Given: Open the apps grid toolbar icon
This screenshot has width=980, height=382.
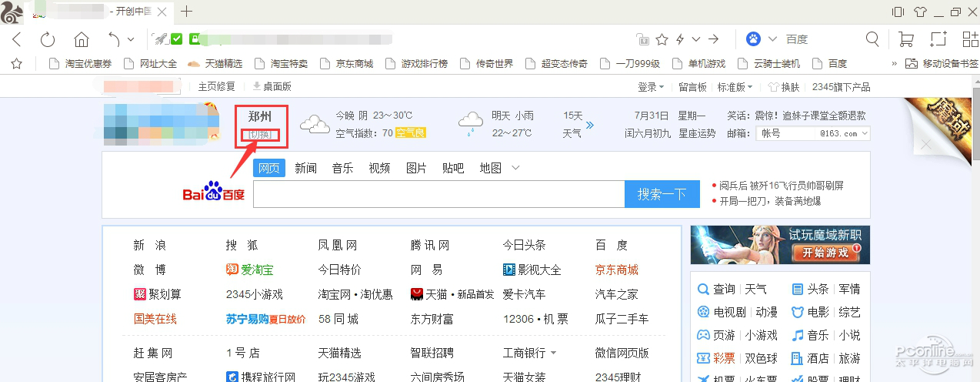Looking at the screenshot, I should click(970, 39).
